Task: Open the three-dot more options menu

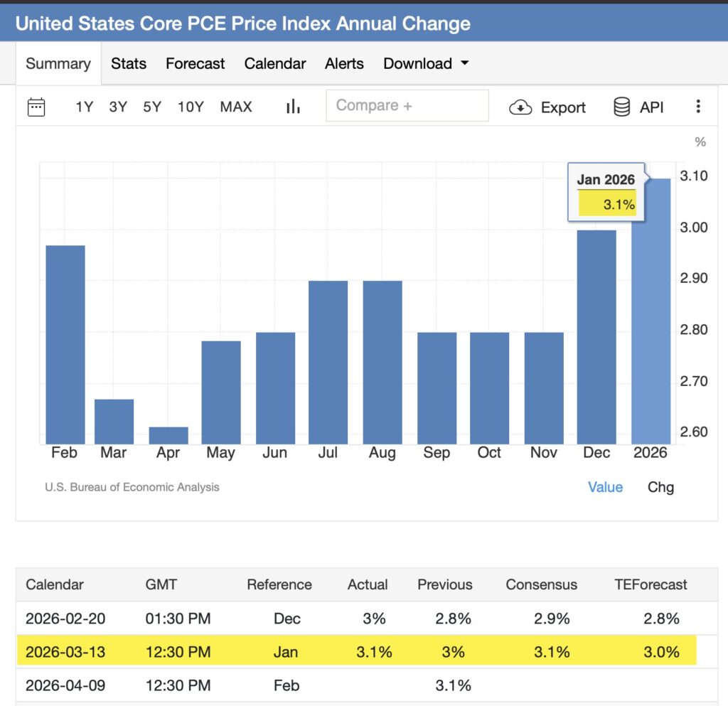Action: pyautogui.click(x=698, y=107)
